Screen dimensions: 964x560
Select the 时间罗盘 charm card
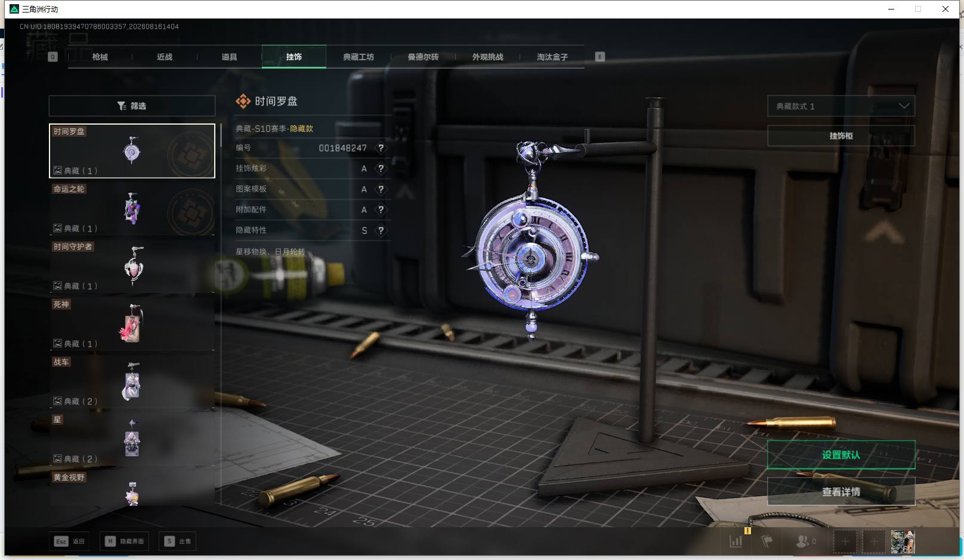click(132, 151)
